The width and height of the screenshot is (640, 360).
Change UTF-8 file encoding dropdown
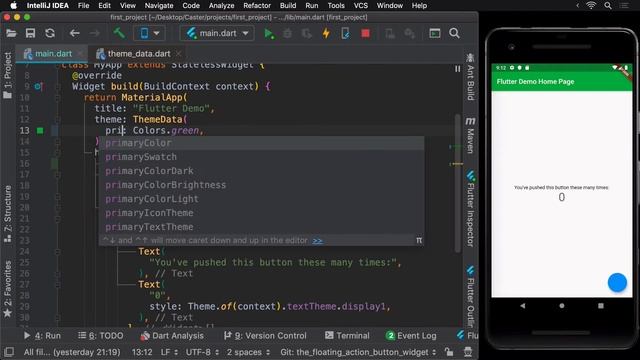coord(202,352)
